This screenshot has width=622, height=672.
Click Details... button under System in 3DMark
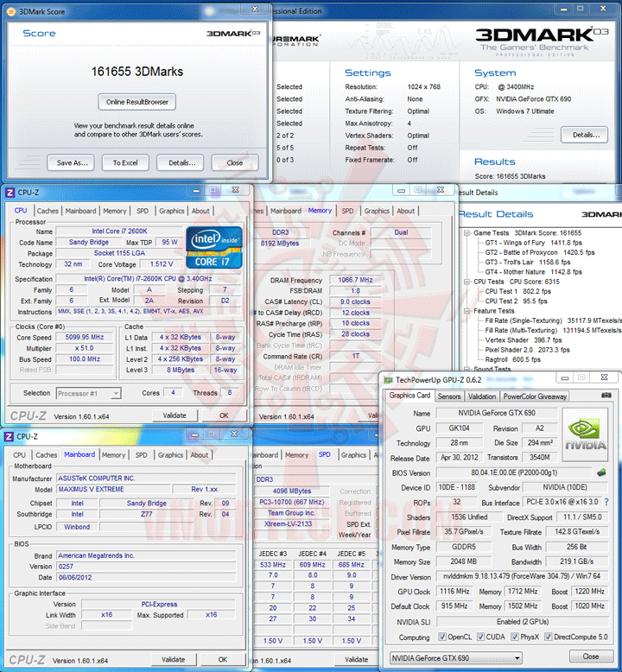pyautogui.click(x=584, y=135)
